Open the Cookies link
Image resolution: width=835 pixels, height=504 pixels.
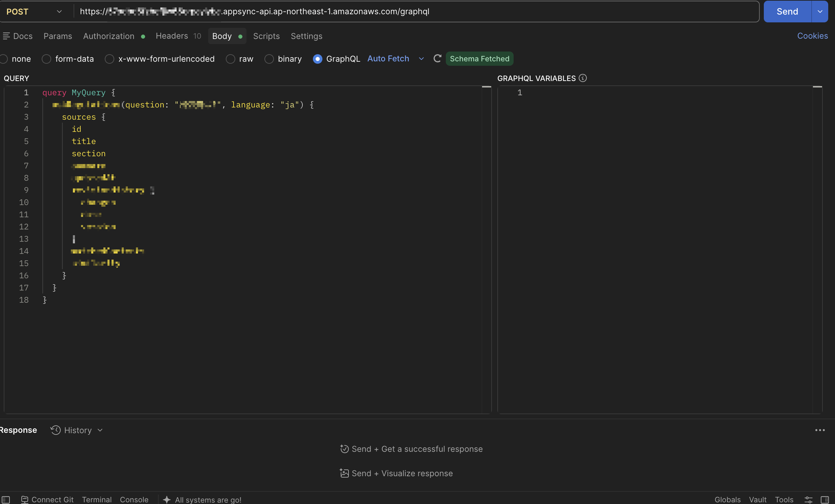tap(812, 36)
